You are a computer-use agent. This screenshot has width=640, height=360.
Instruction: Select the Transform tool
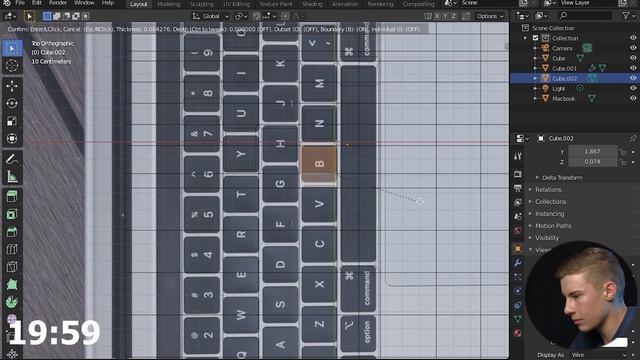12,139
